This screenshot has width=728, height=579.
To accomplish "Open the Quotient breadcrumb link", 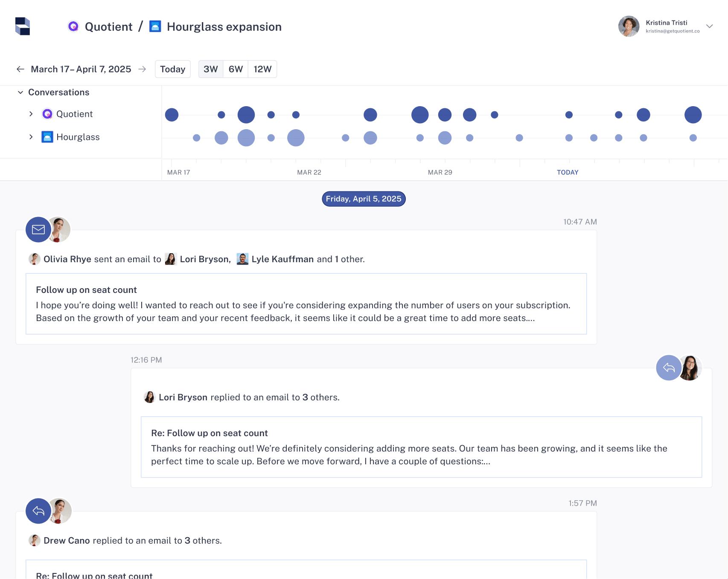I will click(109, 27).
